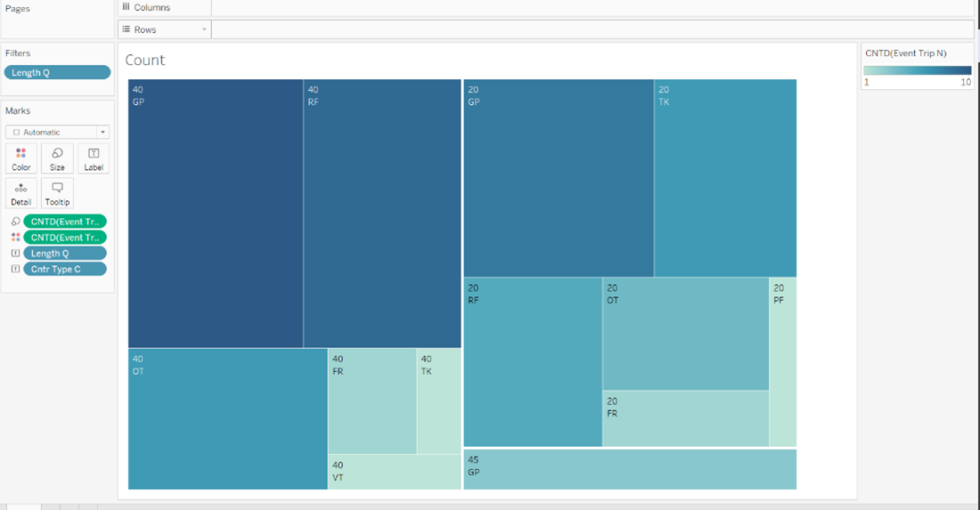Open the Size marks card button
This screenshot has height=510, width=980.
click(57, 158)
